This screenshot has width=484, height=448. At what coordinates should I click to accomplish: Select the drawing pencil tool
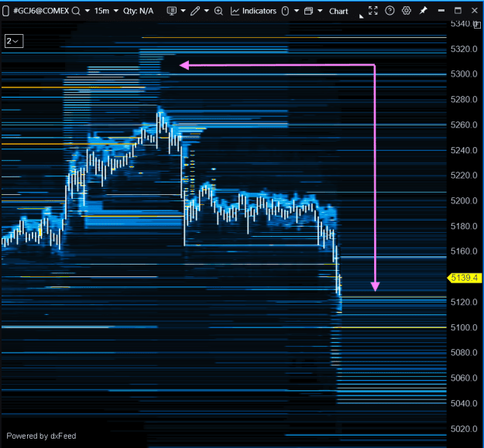point(195,11)
